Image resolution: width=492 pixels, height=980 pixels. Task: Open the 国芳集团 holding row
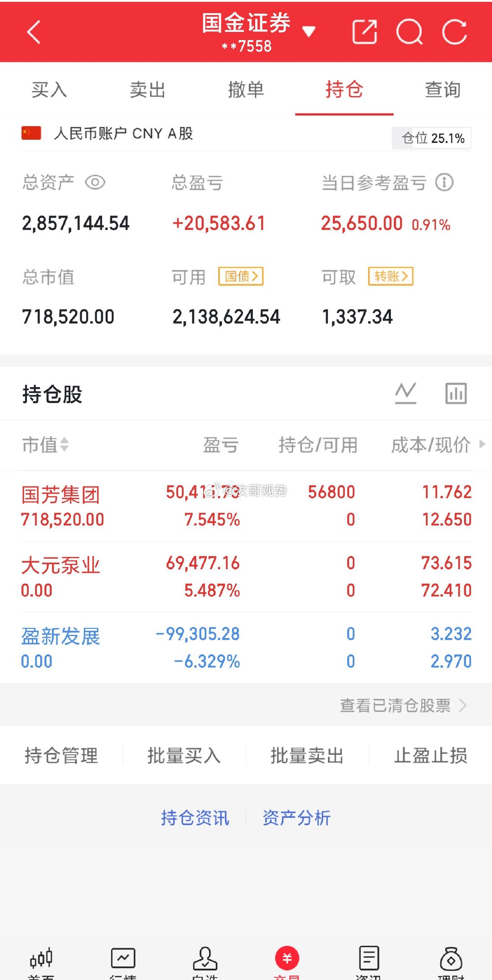click(x=246, y=506)
